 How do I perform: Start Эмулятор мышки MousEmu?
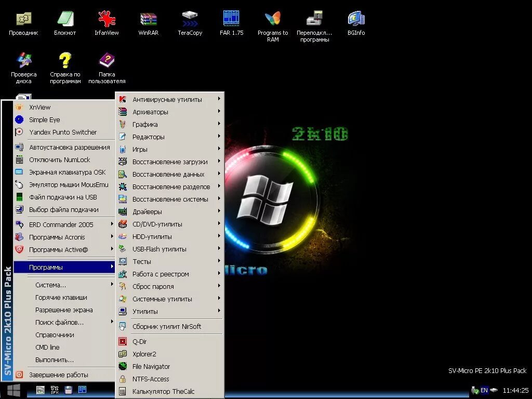pos(64,185)
